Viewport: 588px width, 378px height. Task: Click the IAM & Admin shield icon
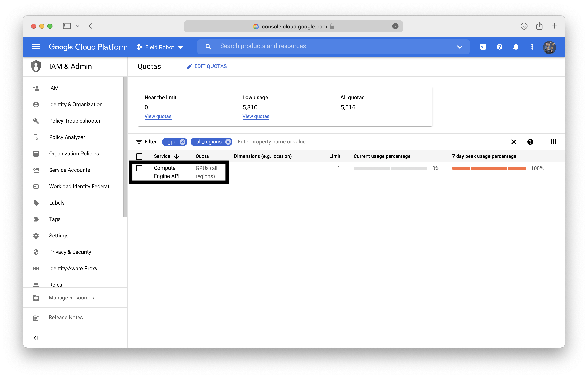click(x=36, y=66)
